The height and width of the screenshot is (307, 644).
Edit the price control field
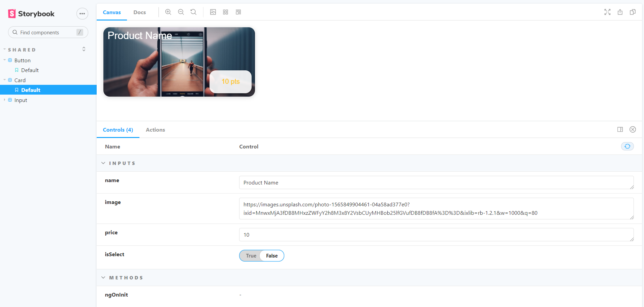click(x=437, y=235)
